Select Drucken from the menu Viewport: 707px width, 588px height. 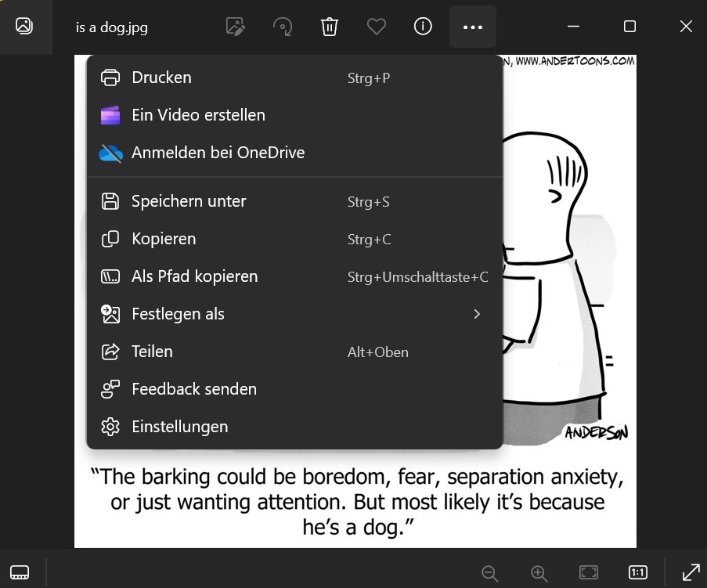(295, 78)
